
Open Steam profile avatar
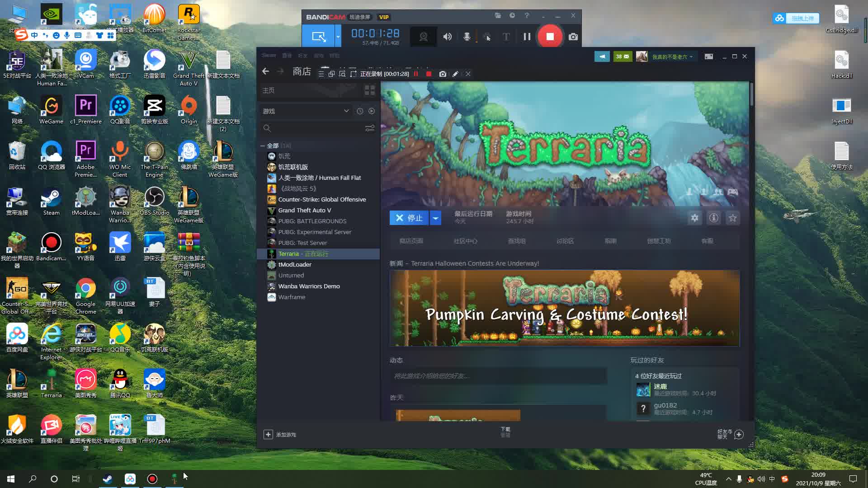pos(642,56)
